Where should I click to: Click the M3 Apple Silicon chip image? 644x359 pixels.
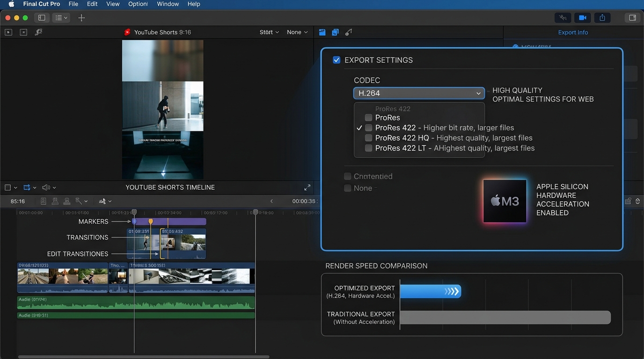click(505, 201)
